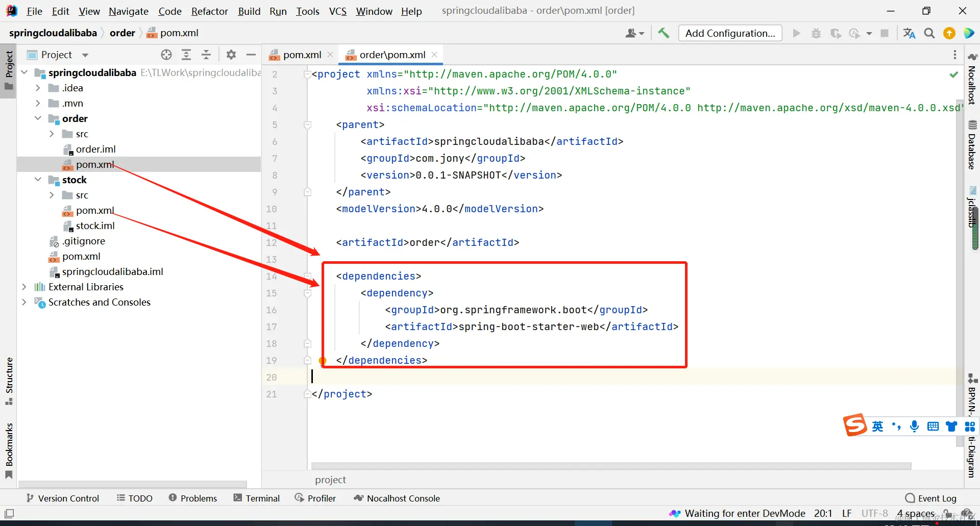Open Project panel gear options
This screenshot has width=980, height=526.
pos(231,55)
